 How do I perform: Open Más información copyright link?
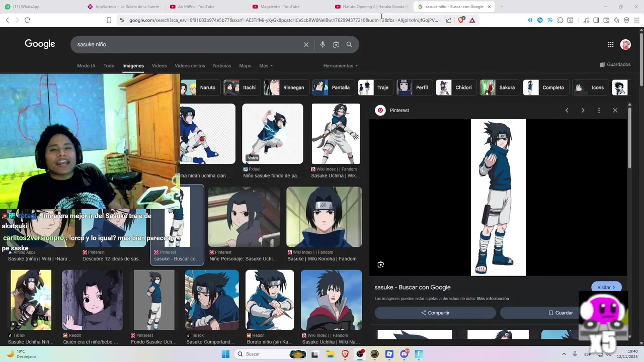tap(493, 299)
